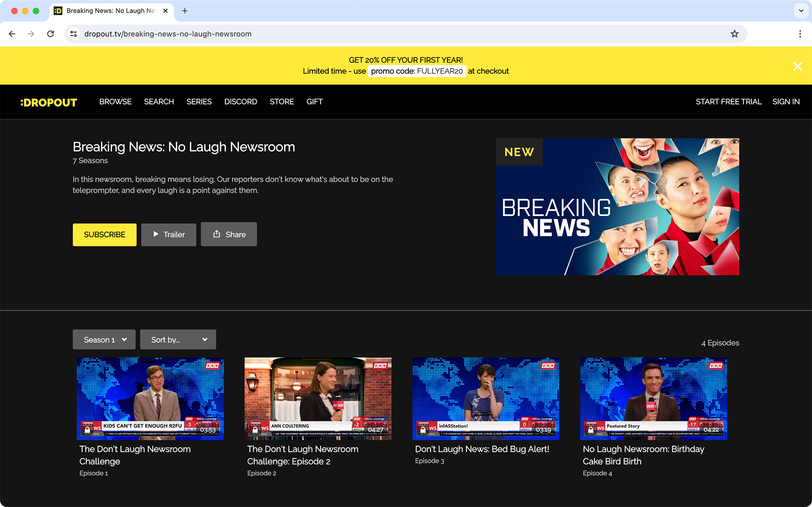Screen dimensions: 812x507
Task: Click the 4 Episodes count text
Action: coord(720,343)
